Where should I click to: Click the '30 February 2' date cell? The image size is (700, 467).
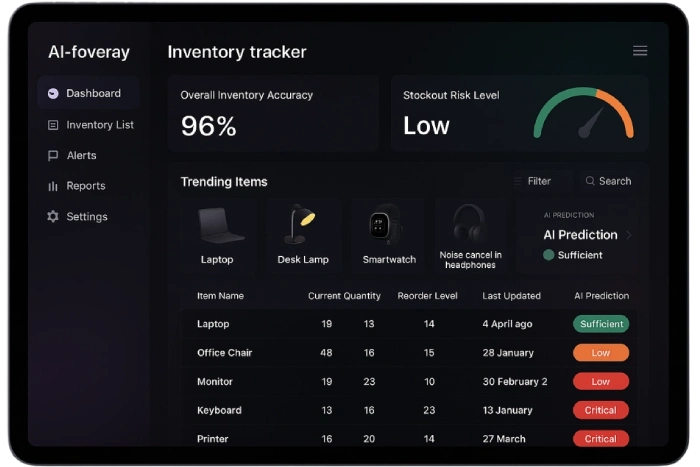[x=515, y=382]
